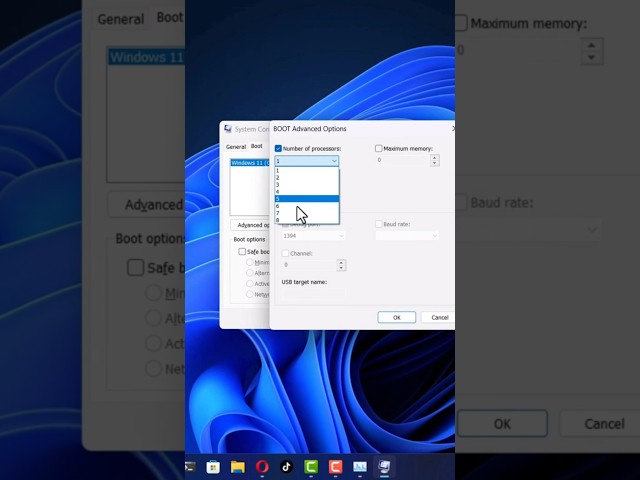Screen dimensions: 640x480
Task: Open the terminal icon on the taskbar
Action: 190,467
